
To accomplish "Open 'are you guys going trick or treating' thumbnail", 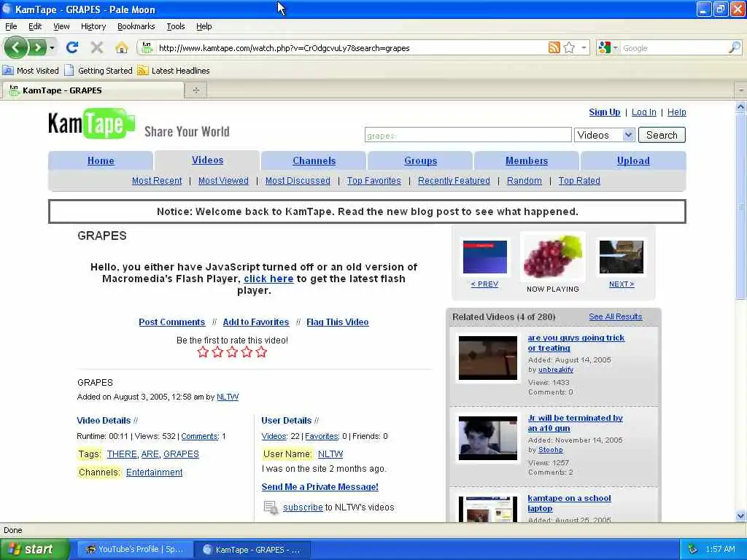I will point(487,357).
